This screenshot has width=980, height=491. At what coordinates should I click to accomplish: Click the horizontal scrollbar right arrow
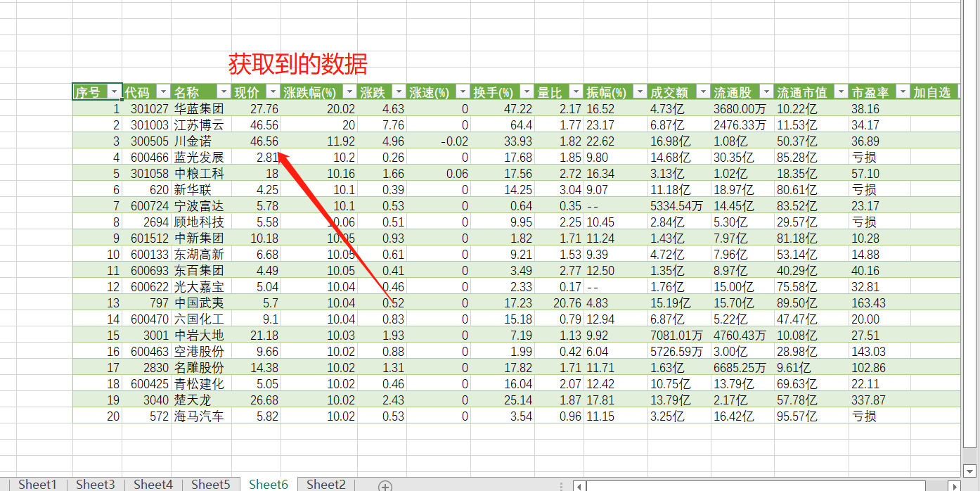click(954, 485)
